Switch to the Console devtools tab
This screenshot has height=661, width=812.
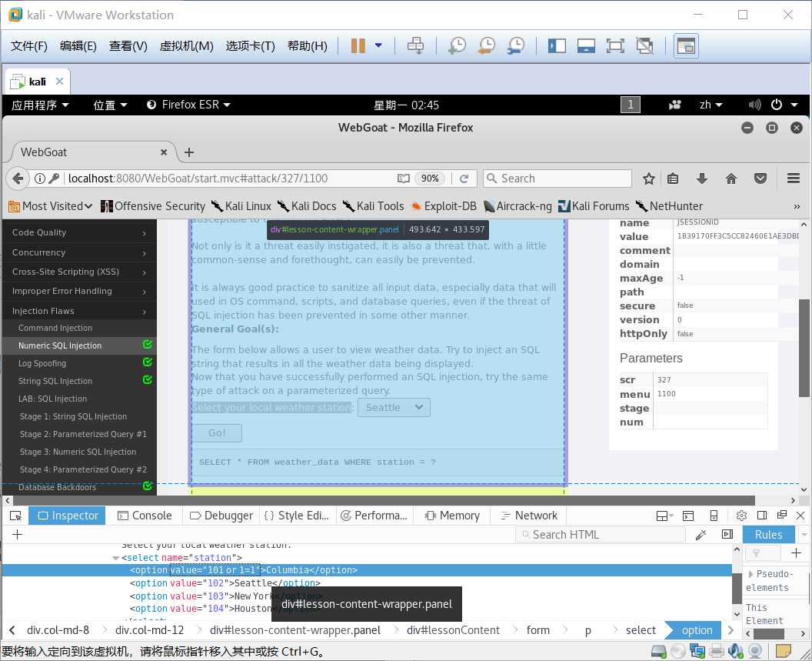coord(145,516)
